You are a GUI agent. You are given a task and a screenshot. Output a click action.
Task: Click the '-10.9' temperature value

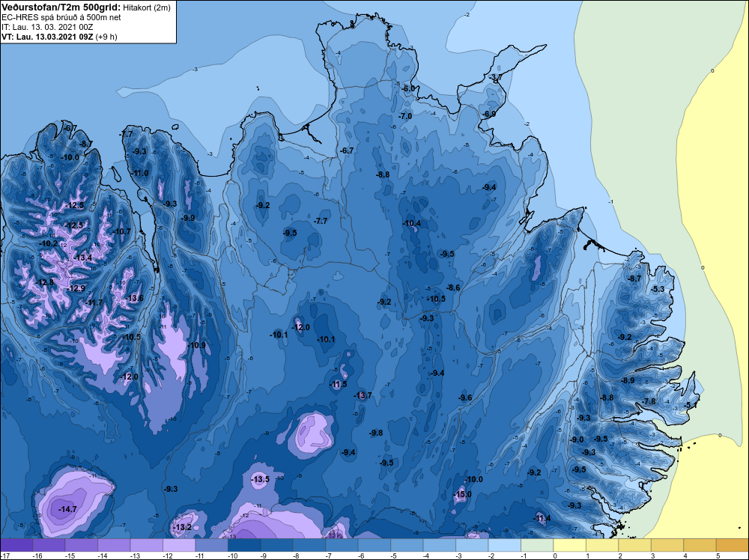tap(197, 345)
